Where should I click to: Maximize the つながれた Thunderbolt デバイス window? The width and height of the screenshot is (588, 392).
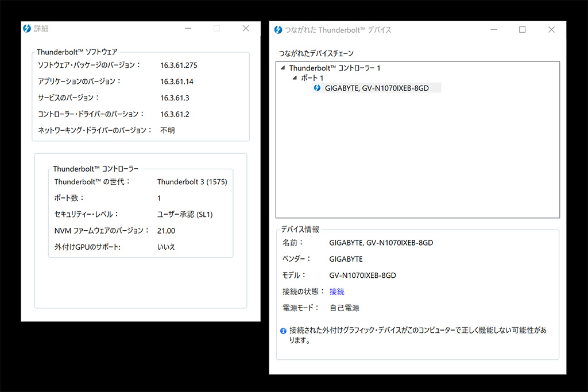point(522,30)
